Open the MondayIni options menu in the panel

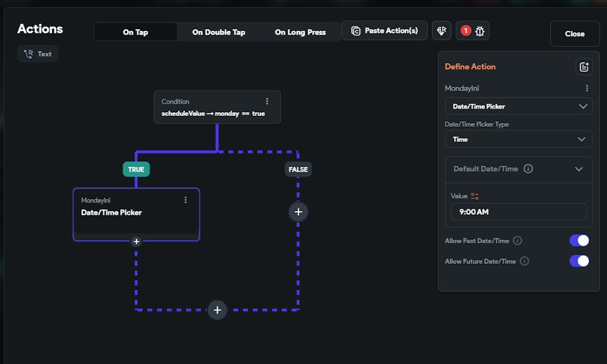[587, 89]
